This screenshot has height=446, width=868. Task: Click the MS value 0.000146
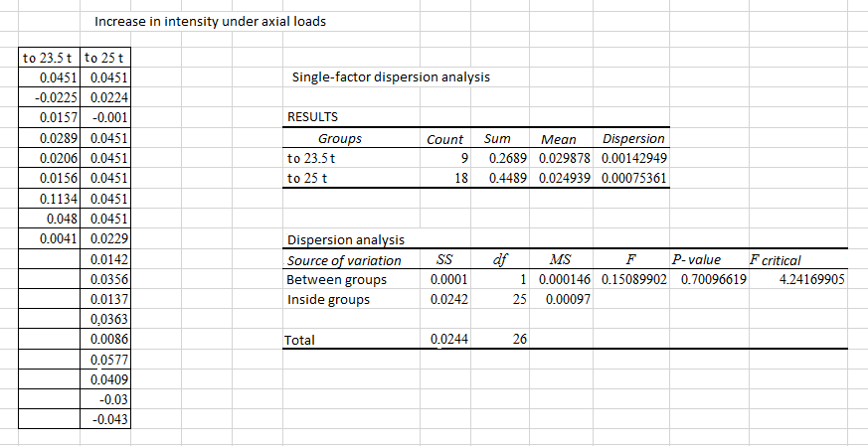click(565, 279)
